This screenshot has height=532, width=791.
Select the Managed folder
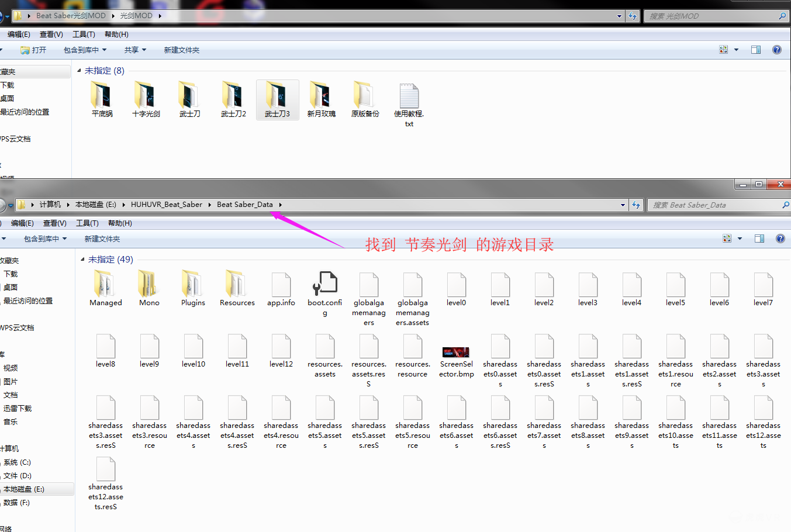106,289
